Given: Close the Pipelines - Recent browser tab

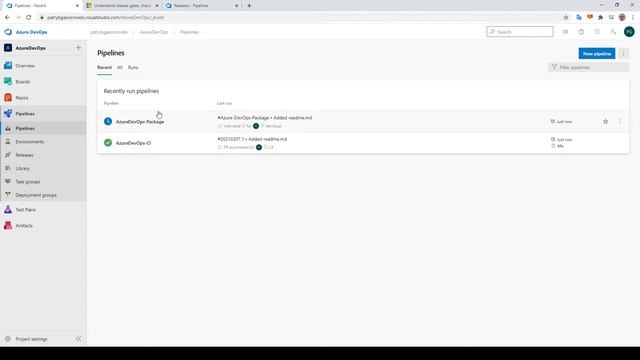Looking at the screenshot, I should (x=77, y=6).
